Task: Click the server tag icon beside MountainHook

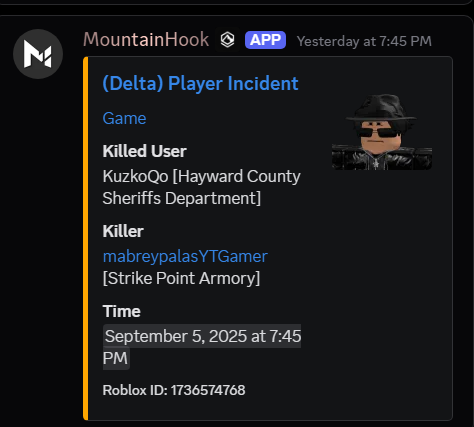Action: pos(227,40)
